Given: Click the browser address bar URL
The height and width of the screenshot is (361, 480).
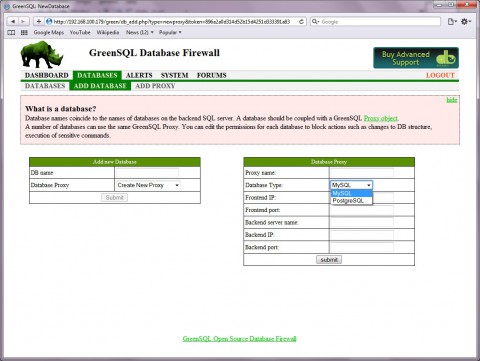Looking at the screenshot, I should pos(172,22).
